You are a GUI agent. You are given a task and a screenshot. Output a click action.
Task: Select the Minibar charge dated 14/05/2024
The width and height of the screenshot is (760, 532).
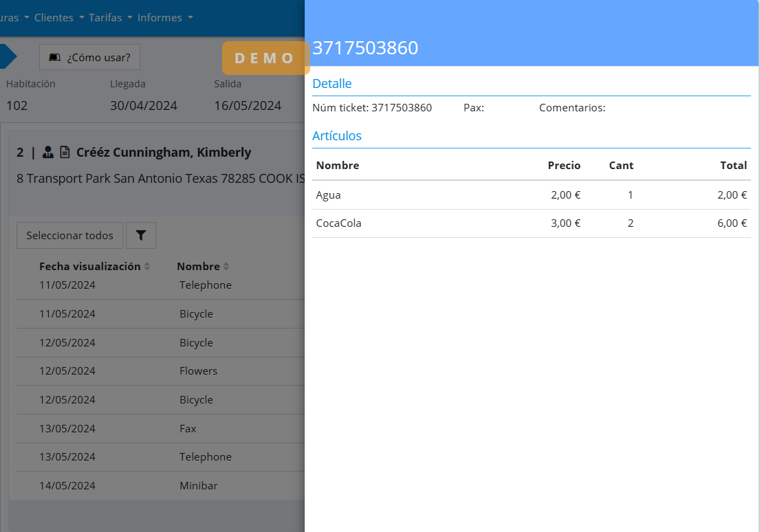198,485
